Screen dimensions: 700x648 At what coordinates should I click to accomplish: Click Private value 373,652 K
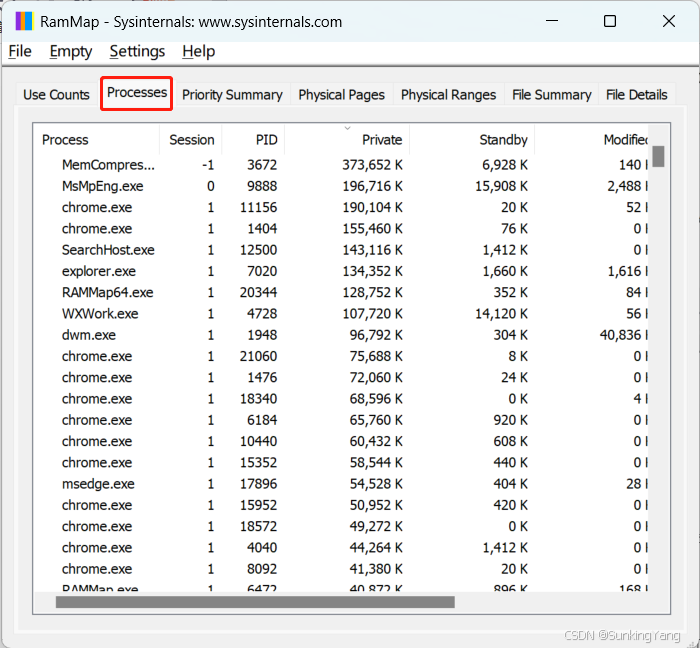(372, 165)
